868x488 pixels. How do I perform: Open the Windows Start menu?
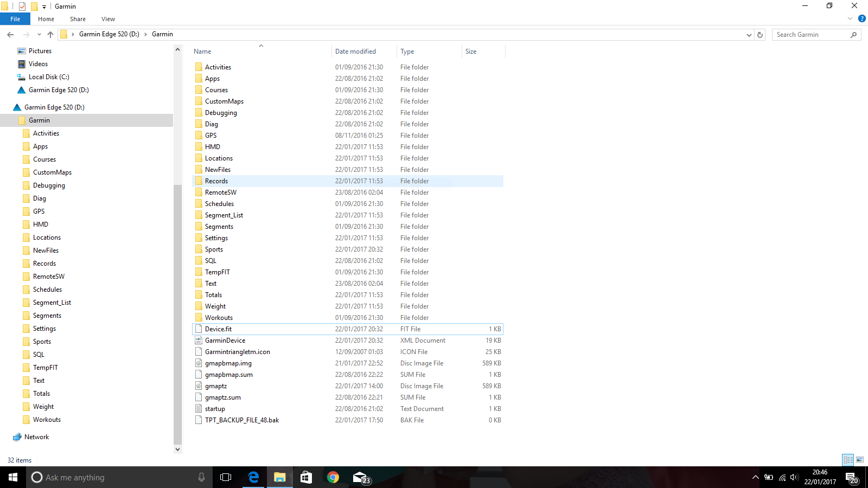(x=13, y=477)
